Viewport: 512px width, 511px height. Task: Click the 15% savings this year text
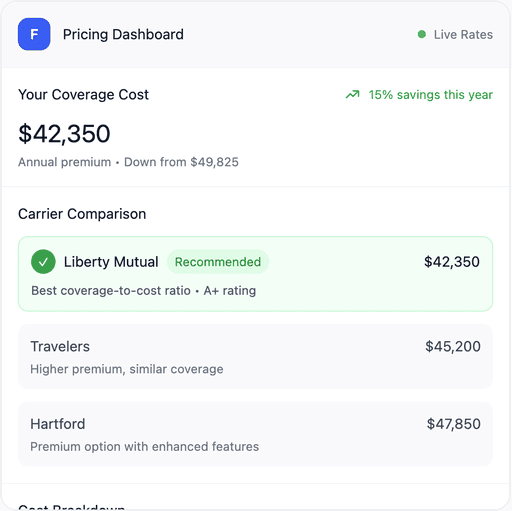pyautogui.click(x=430, y=95)
